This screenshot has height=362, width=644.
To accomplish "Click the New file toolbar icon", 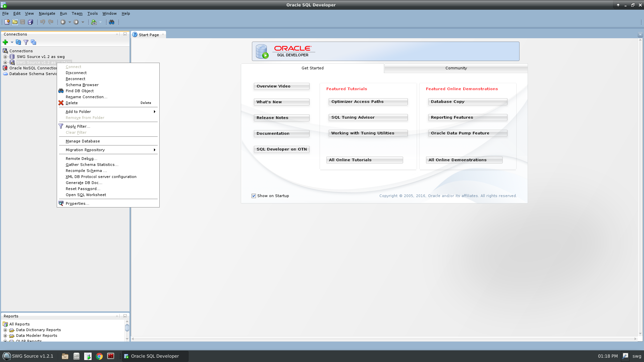I will (7, 22).
